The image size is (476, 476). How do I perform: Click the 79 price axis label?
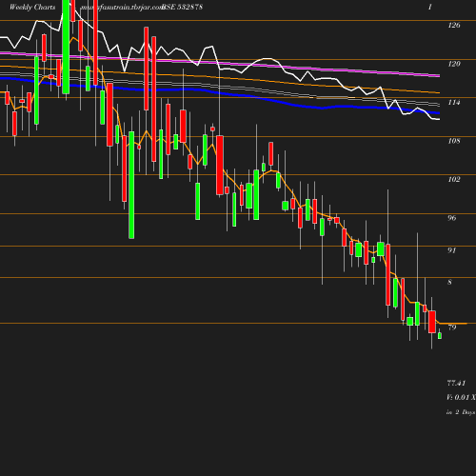click(x=452, y=327)
